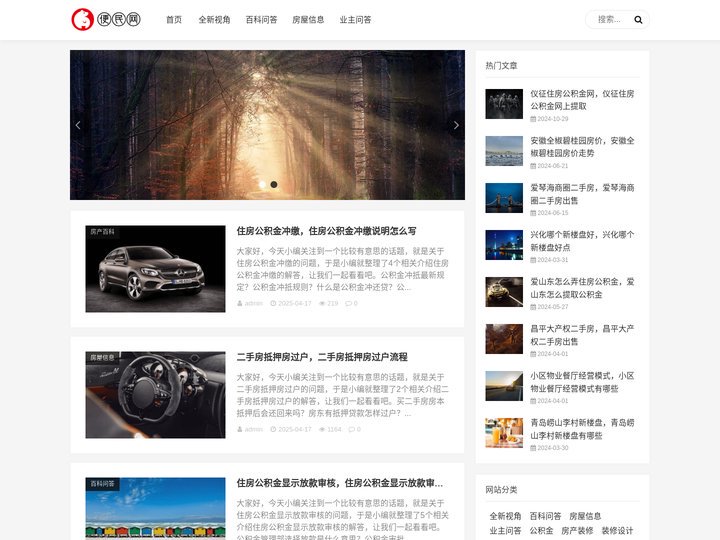Screen dimensions: 720x540
Task: Open hot article 安徽全椒碧桂园房价
Action: (x=582, y=146)
